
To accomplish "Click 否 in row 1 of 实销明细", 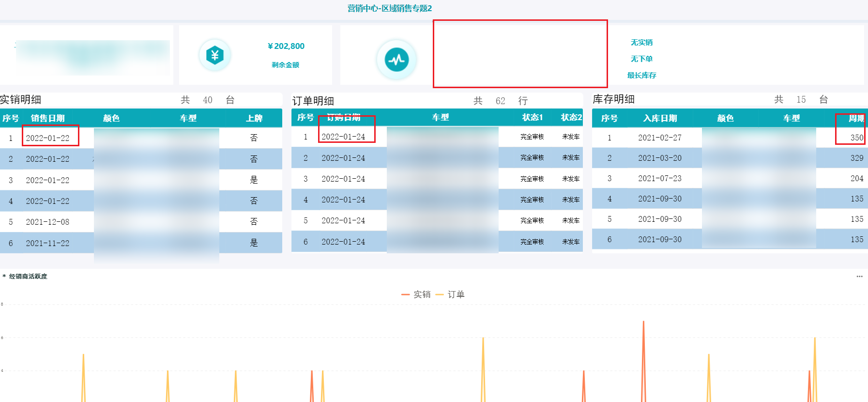I will click(254, 138).
